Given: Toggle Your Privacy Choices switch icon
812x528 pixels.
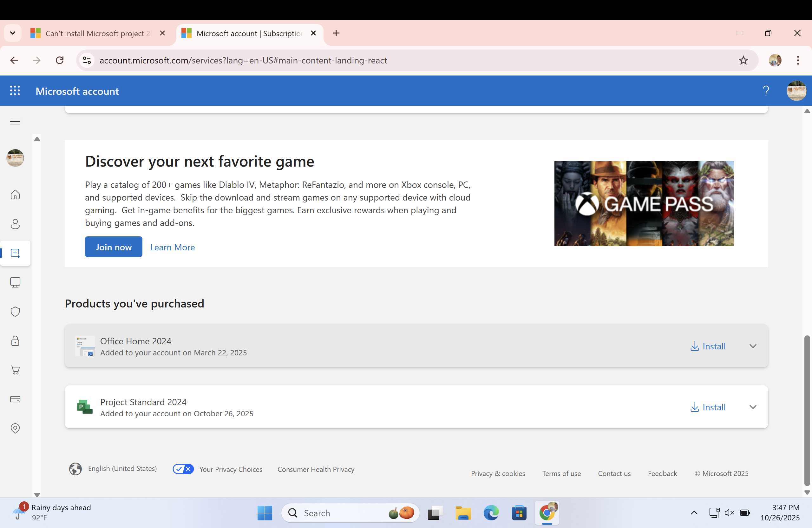Looking at the screenshot, I should [183, 469].
